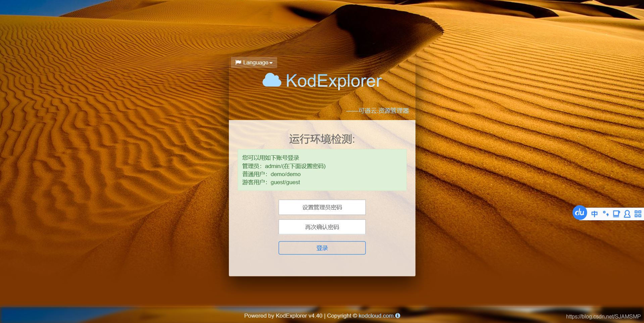Screen dimensions: 644x323
Task: Click the 您可以用如下账号登录 text line
Action: pyautogui.click(x=270, y=158)
